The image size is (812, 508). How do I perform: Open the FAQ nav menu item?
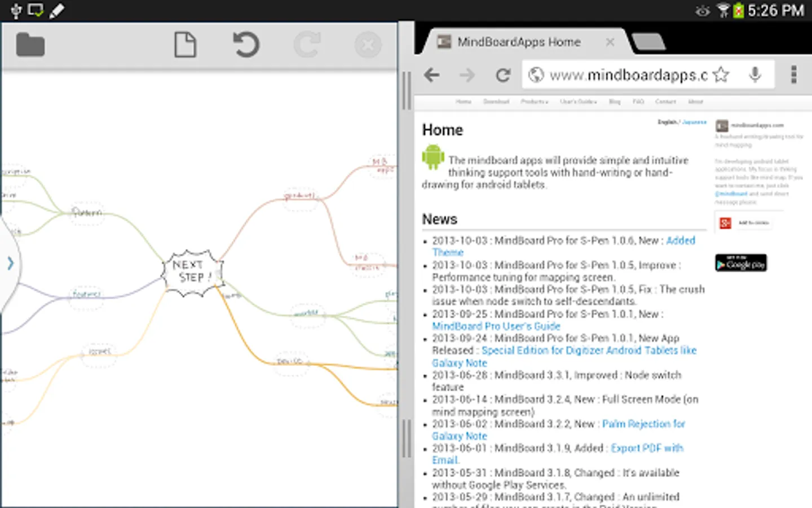tap(638, 102)
